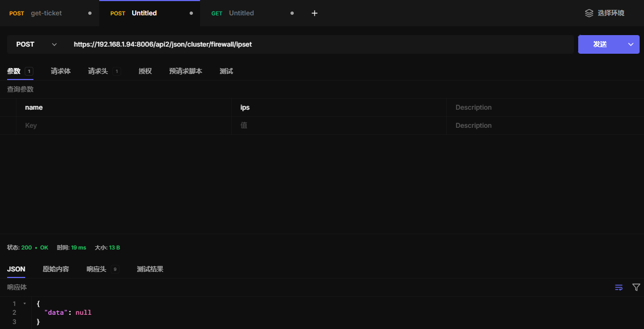
Task: Click the plus icon to add tab
Action: point(315,13)
